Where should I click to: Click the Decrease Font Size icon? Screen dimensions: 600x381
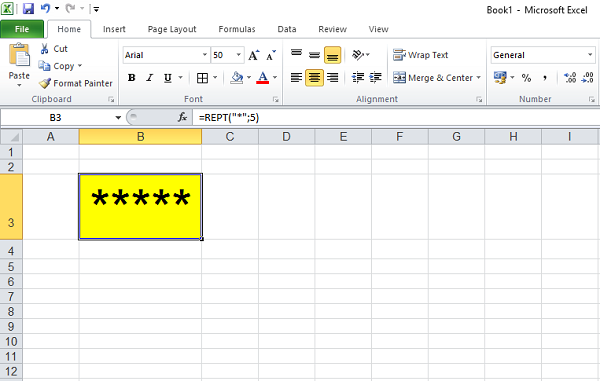(271, 55)
